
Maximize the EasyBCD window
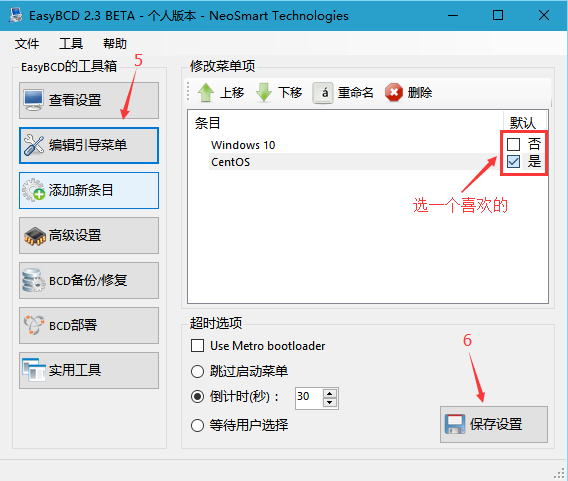[x=498, y=15]
